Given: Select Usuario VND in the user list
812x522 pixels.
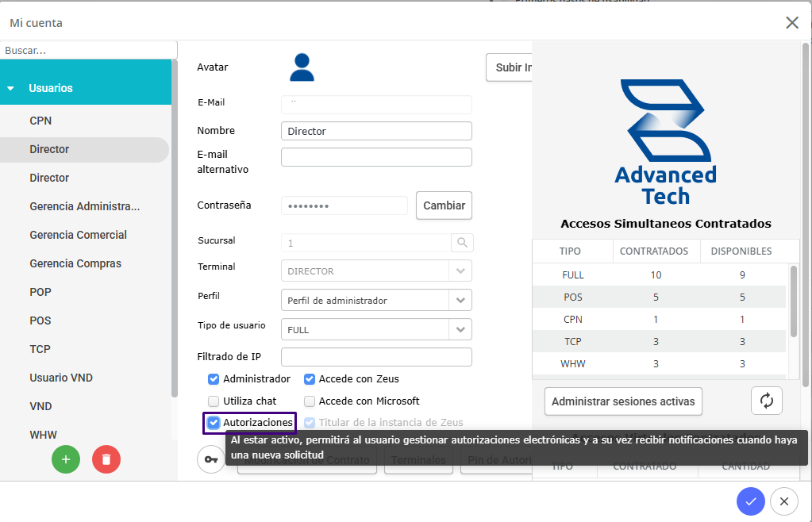Looking at the screenshot, I should coord(61,378).
